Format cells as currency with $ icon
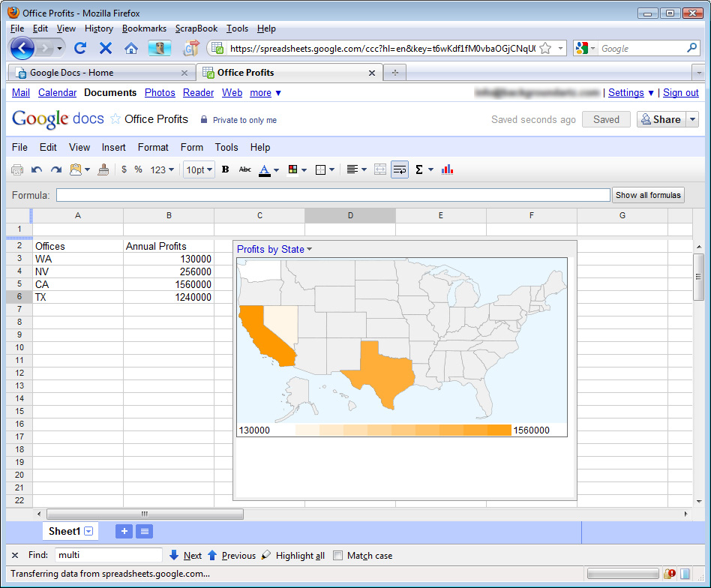The height and width of the screenshot is (588, 711). tap(124, 169)
